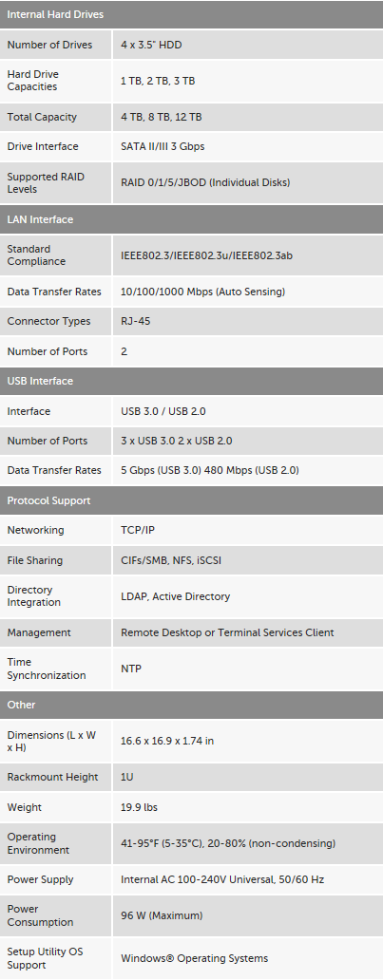
Task: Click the Number of Drives row label
Action: [49, 45]
